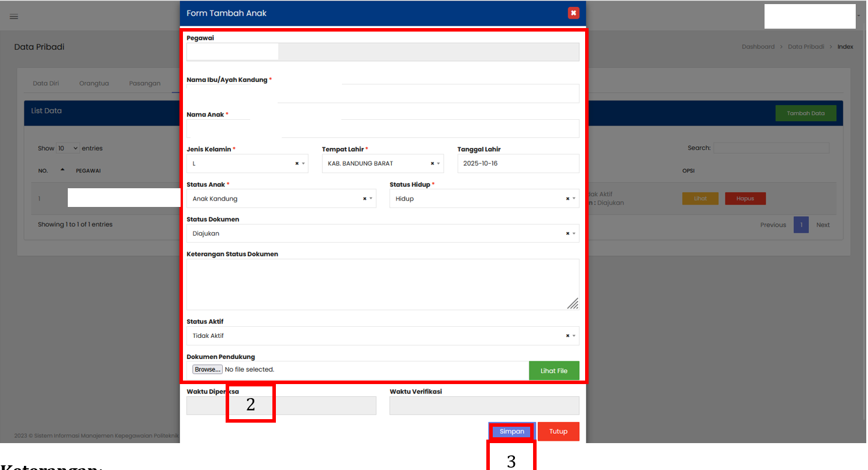This screenshot has height=470, width=868.
Task: Click the Simpan button
Action: tap(511, 431)
